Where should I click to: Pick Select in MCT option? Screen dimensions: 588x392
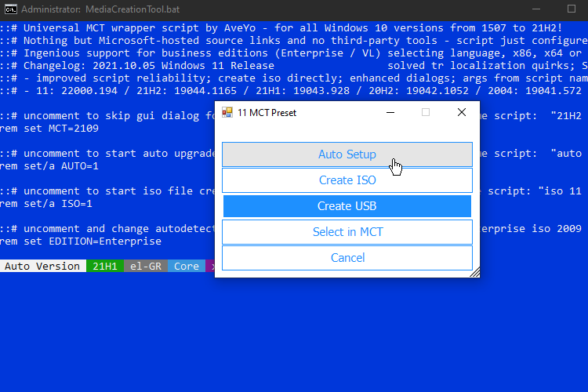[x=347, y=232]
